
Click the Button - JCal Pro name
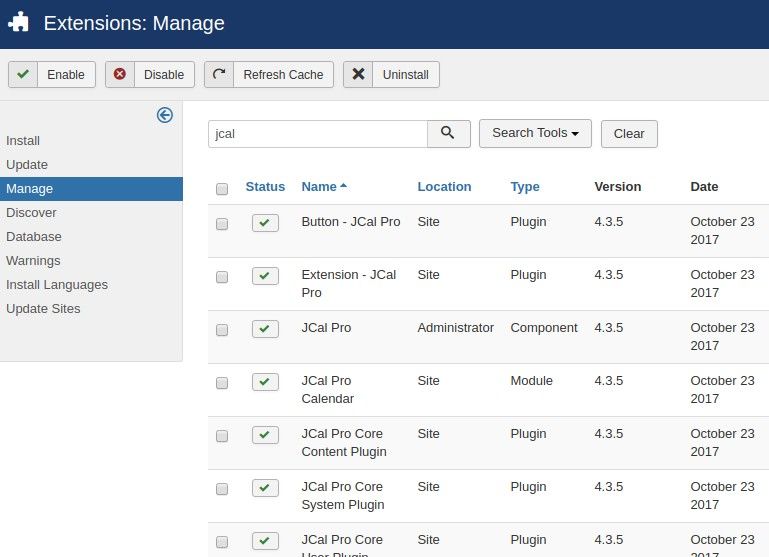click(x=351, y=222)
